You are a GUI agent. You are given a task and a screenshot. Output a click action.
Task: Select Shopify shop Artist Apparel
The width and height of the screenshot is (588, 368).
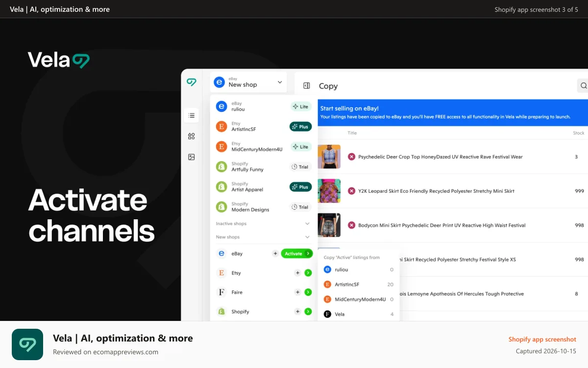point(264,187)
